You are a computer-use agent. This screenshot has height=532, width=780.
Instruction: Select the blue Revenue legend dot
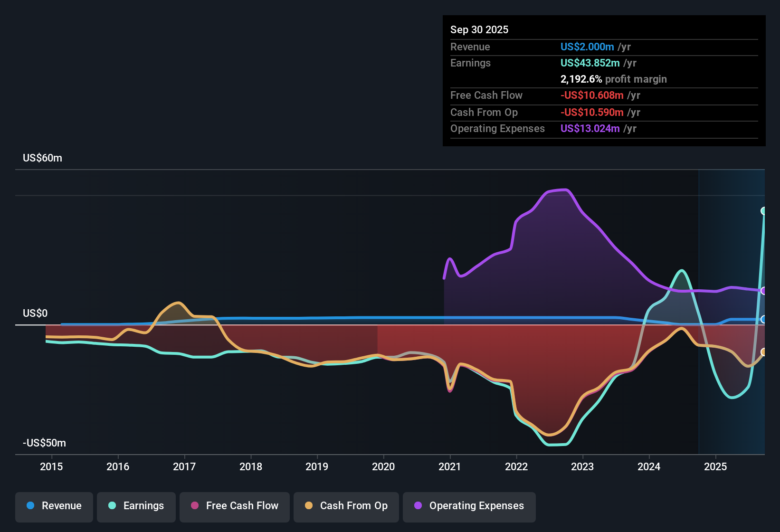pos(30,506)
